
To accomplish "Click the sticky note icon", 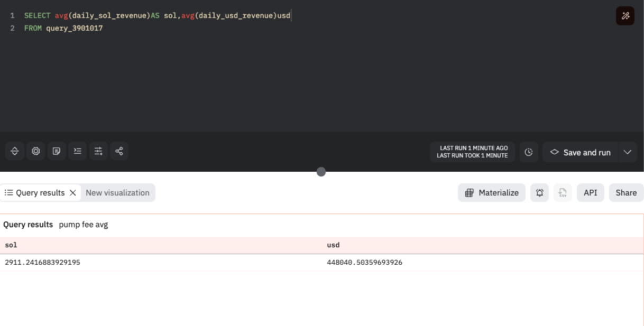I will coord(57,151).
